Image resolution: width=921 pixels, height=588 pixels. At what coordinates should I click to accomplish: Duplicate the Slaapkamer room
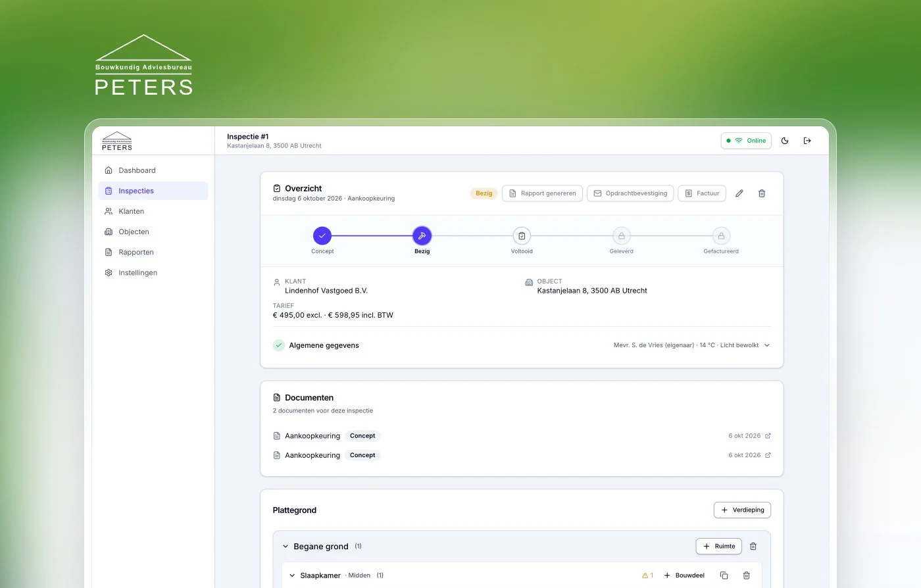click(724, 576)
